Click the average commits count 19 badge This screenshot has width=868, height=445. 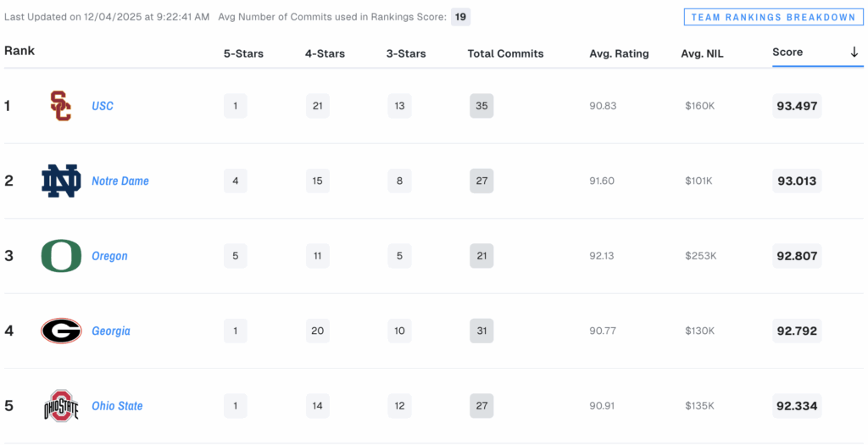pyautogui.click(x=460, y=17)
